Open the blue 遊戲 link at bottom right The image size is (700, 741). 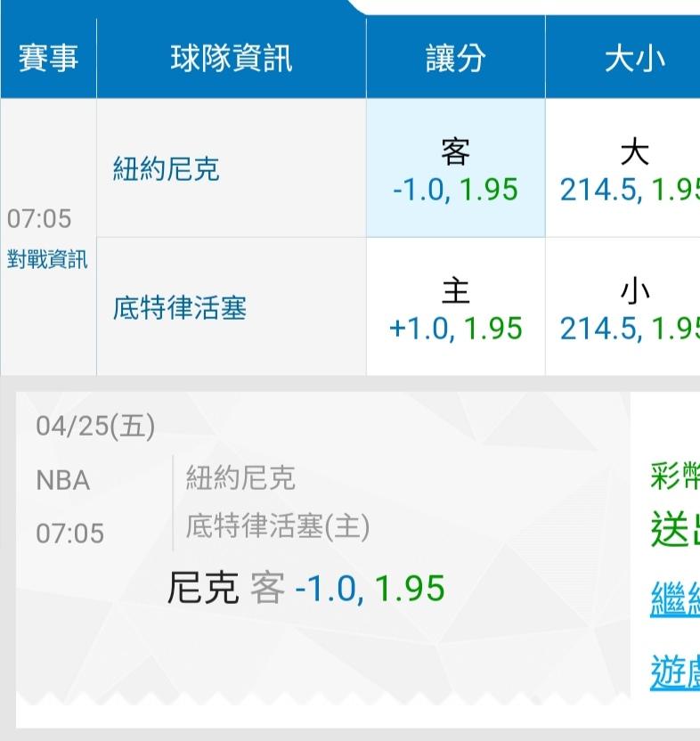674,672
